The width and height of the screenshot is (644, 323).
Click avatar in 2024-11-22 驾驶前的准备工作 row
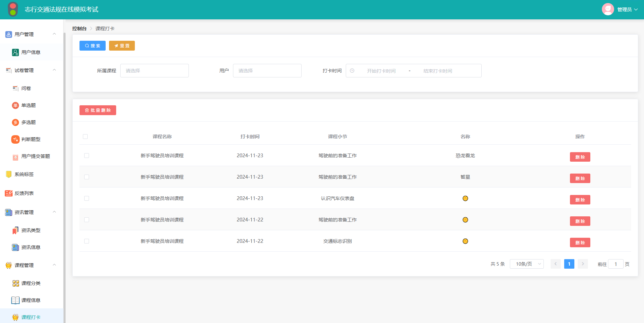465,220
